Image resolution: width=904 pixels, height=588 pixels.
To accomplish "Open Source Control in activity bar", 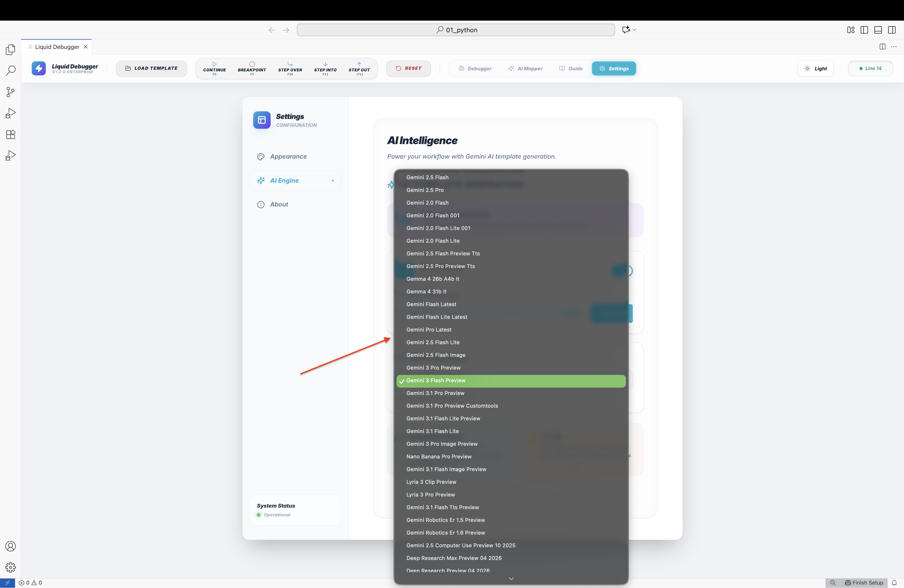I will tap(11, 92).
